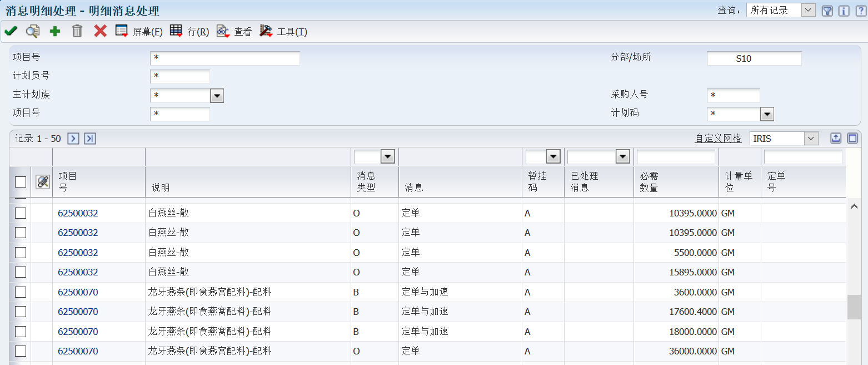The height and width of the screenshot is (365, 868).
Task: Click the trash can delete icon
Action: pyautogui.click(x=77, y=31)
